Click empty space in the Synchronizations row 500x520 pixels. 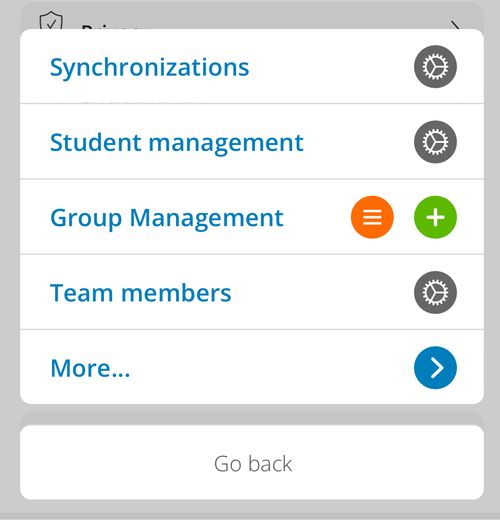(x=330, y=67)
